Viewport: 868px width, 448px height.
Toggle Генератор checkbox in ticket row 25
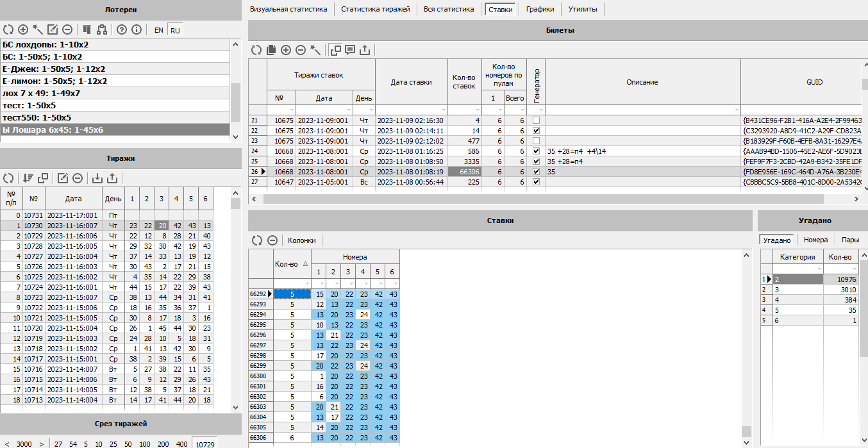pos(536,162)
